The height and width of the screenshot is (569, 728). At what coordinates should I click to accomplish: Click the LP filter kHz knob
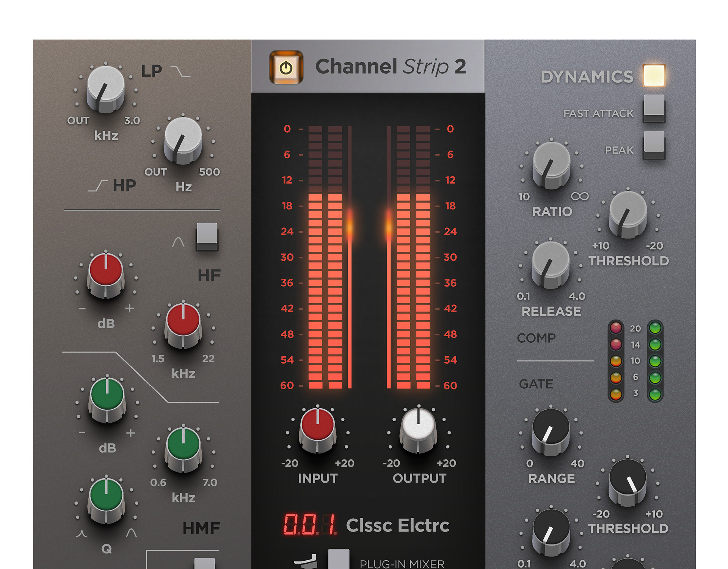pyautogui.click(x=106, y=89)
